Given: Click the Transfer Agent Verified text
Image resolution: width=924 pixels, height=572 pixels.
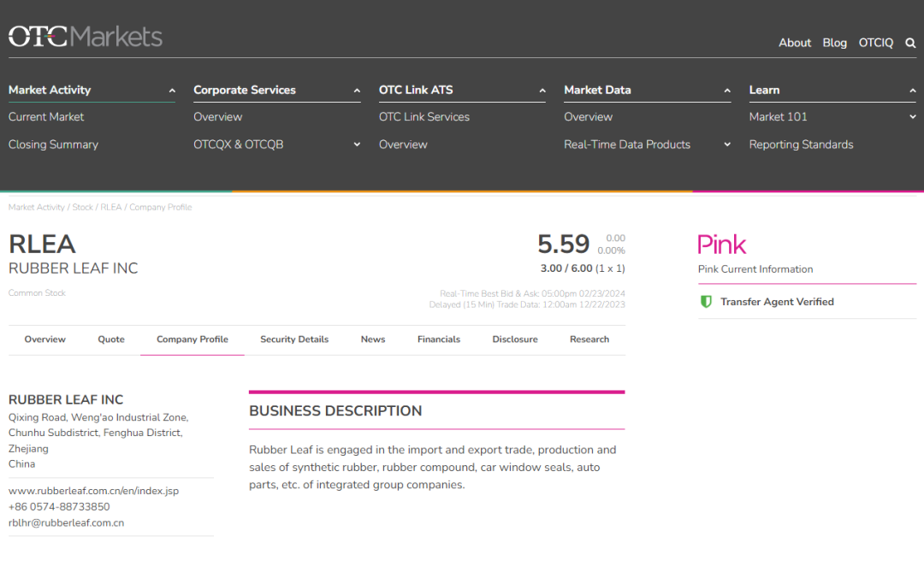Looking at the screenshot, I should (x=777, y=302).
